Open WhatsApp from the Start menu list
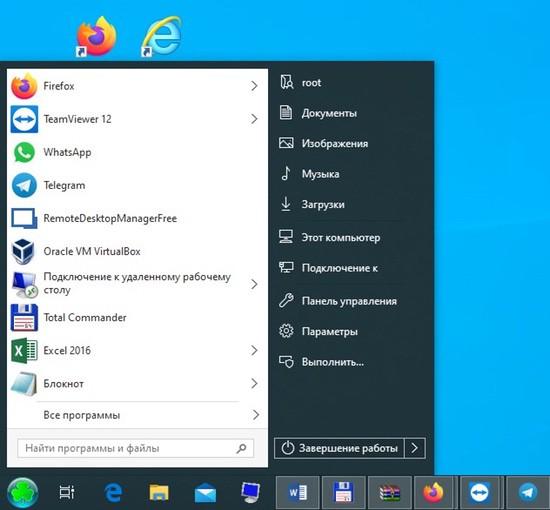This screenshot has height=510, width=550. (x=137, y=152)
